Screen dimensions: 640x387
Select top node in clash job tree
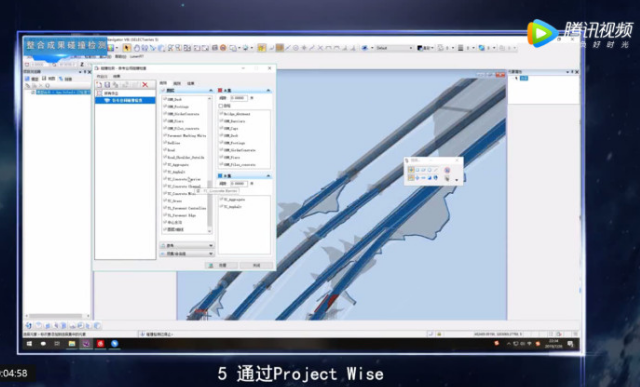point(111,93)
